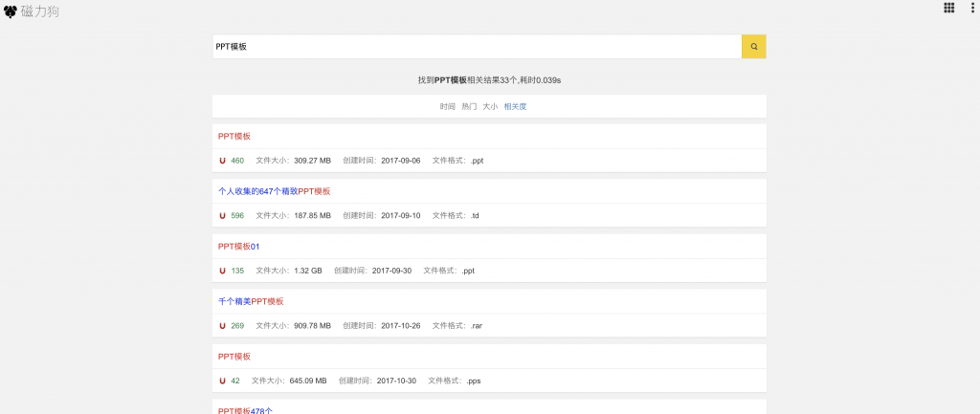Open the PPT模板 result sized 645.09 MB

[234, 357]
